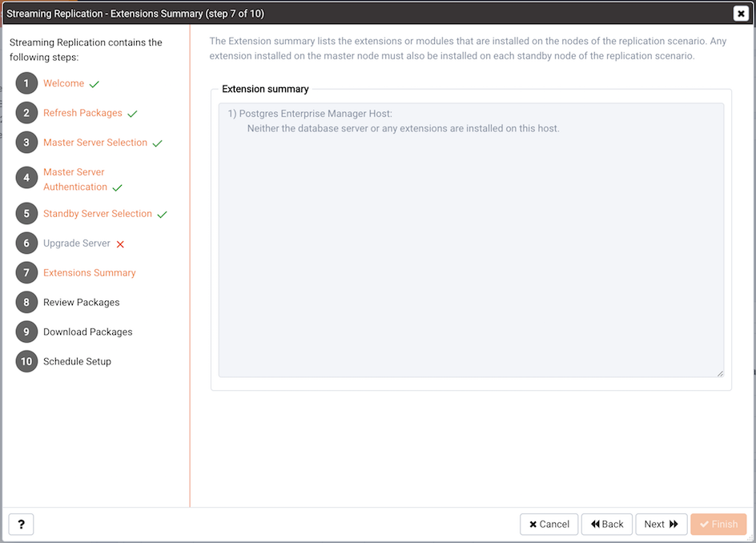Open help with the question mark button

[x=21, y=525]
